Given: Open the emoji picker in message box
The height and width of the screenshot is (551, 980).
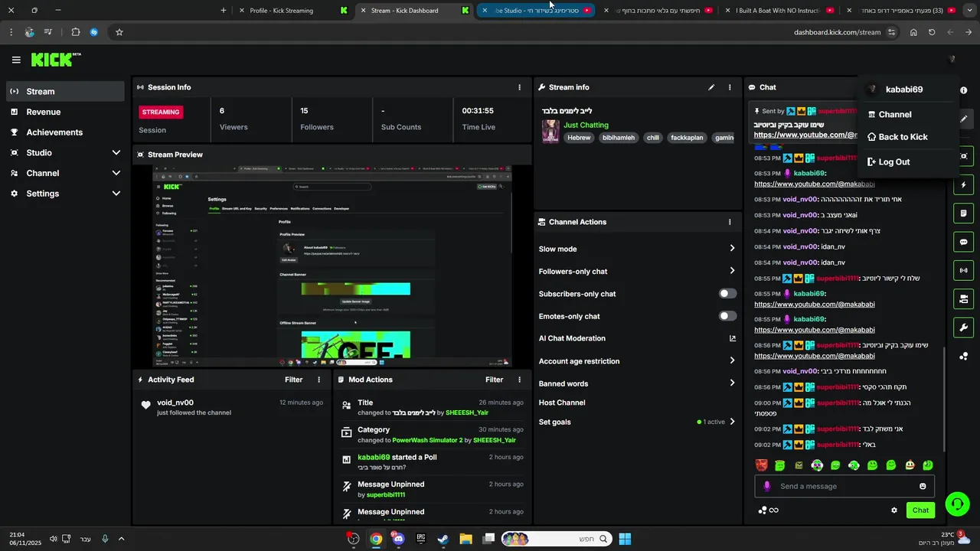Looking at the screenshot, I should pyautogui.click(x=923, y=486).
